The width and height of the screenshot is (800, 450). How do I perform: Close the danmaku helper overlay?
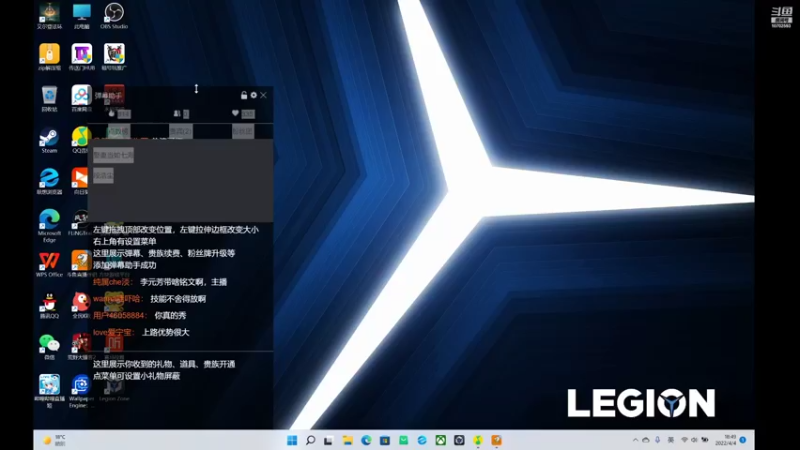(x=263, y=95)
